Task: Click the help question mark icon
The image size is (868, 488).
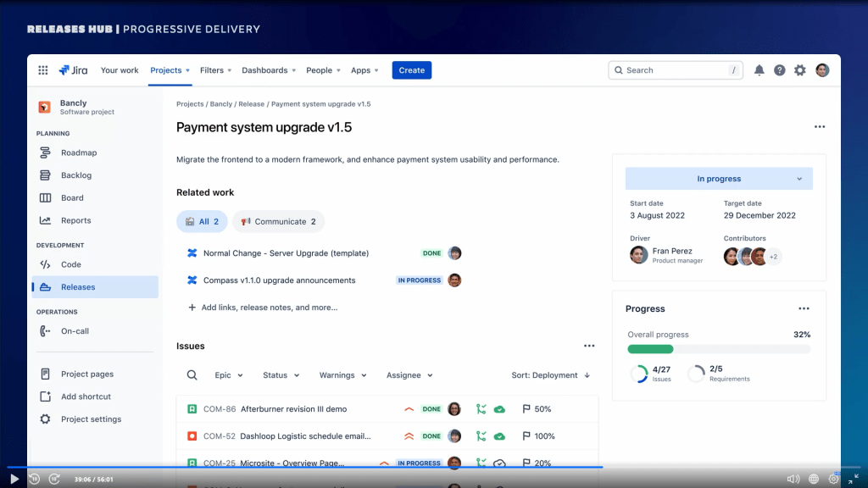Action: coord(780,70)
